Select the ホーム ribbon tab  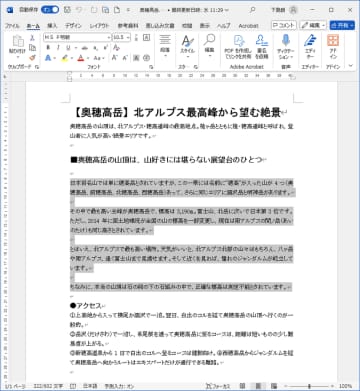33,26
